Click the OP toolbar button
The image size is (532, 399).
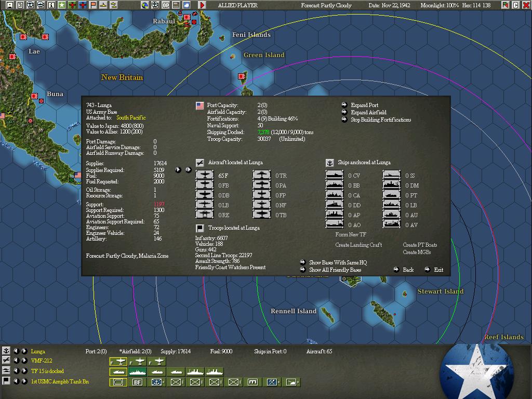(x=166, y=5)
